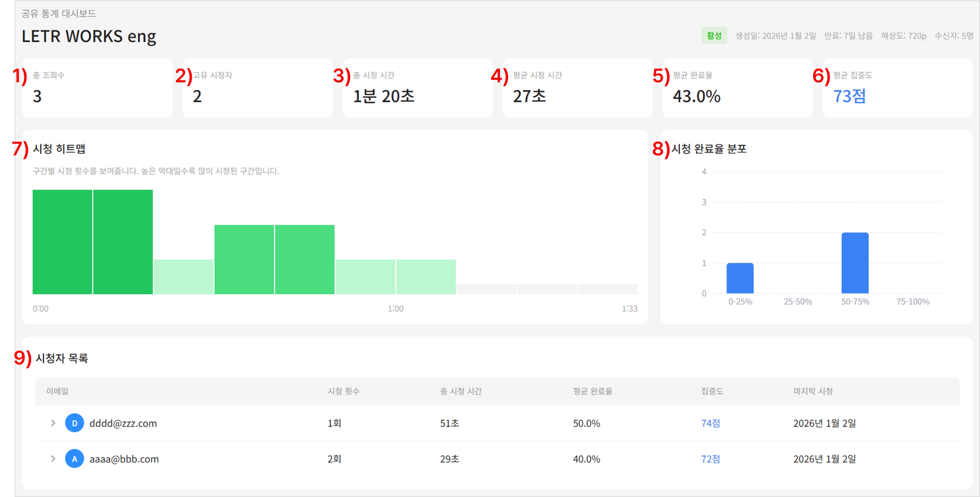The image size is (980, 497).
Task: Expand the dddd@zzz.com viewer row chevron
Action: coord(53,423)
